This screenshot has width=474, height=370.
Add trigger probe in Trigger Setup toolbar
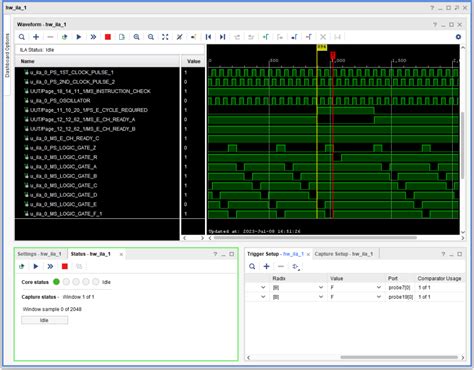(266, 266)
